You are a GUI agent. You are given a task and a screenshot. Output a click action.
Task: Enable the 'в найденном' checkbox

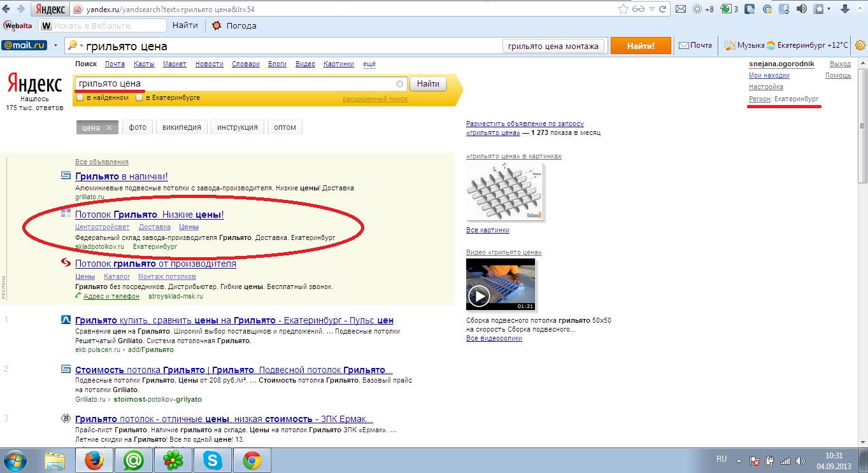(x=80, y=98)
